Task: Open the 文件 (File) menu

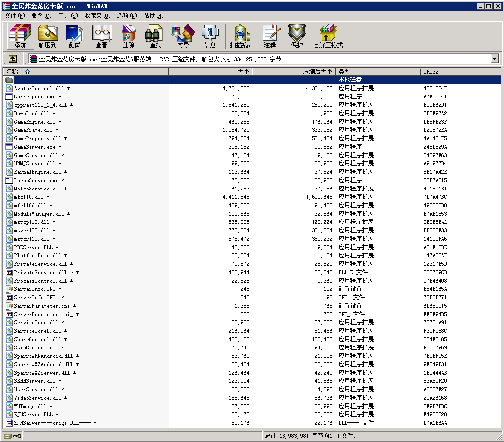Action: pyautogui.click(x=14, y=16)
